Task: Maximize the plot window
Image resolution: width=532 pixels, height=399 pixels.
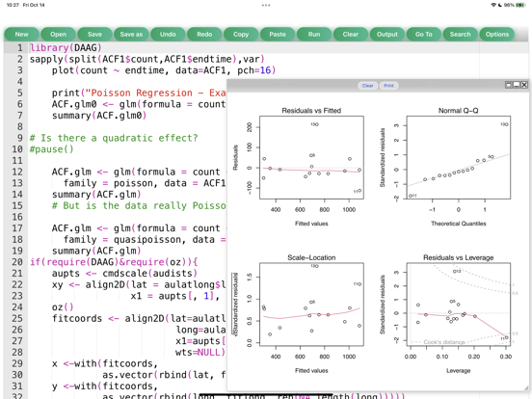Action: pyautogui.click(x=509, y=85)
